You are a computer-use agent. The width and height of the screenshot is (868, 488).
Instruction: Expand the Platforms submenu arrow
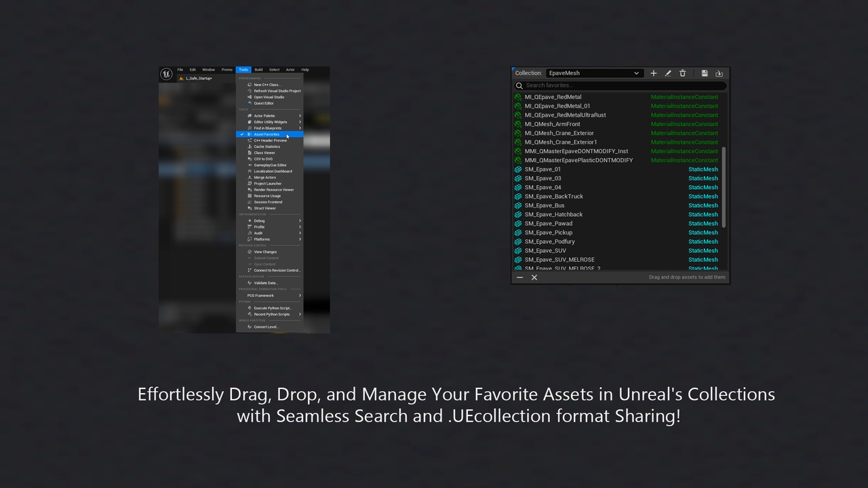300,239
